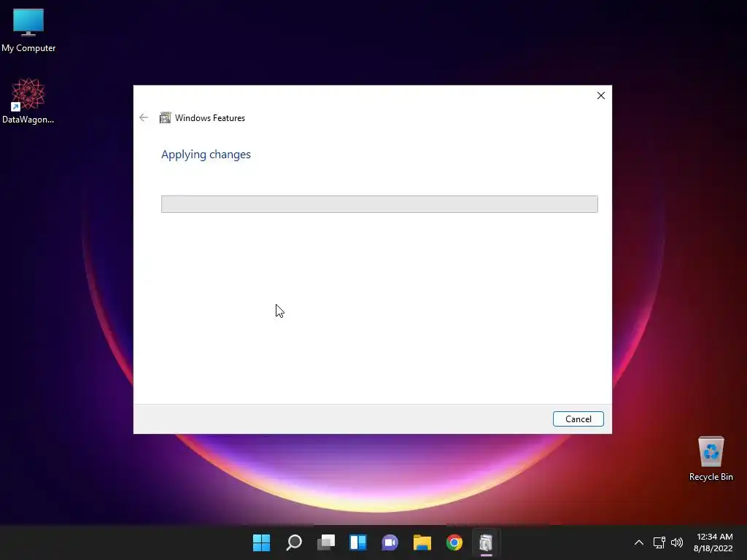Select the DataWagon desktop shortcut

coord(28,101)
